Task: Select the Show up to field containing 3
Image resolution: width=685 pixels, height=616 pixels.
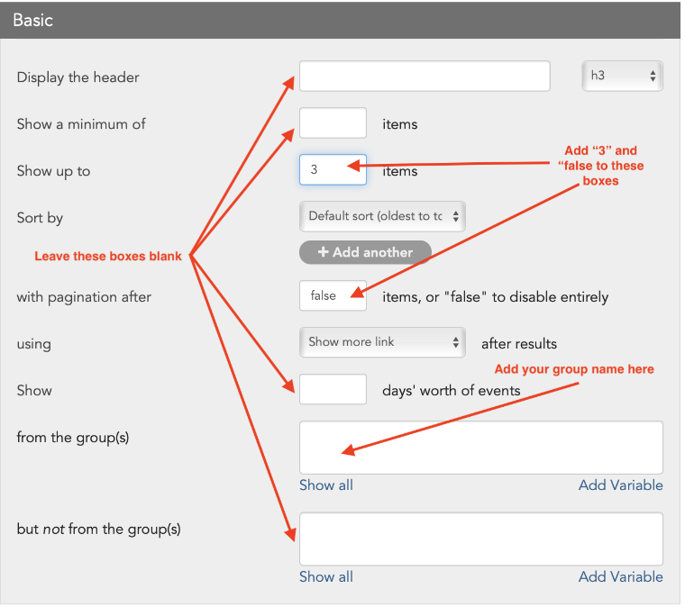Action: click(333, 169)
